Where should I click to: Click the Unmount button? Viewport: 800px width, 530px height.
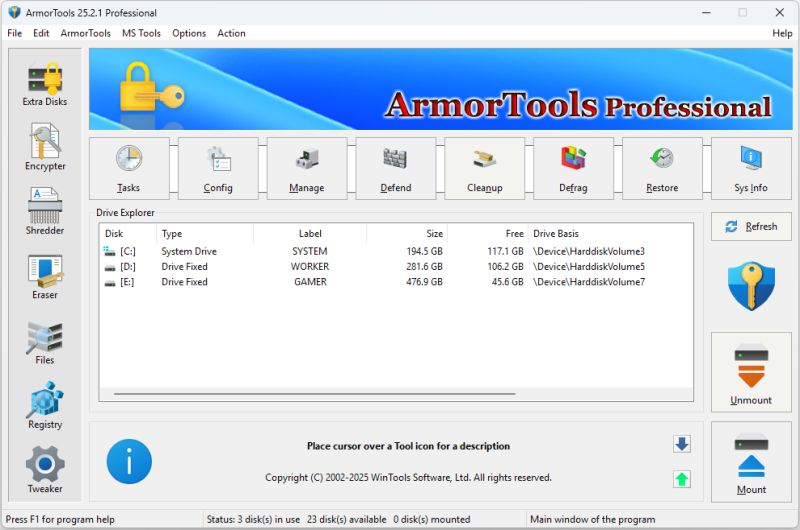[x=751, y=373]
